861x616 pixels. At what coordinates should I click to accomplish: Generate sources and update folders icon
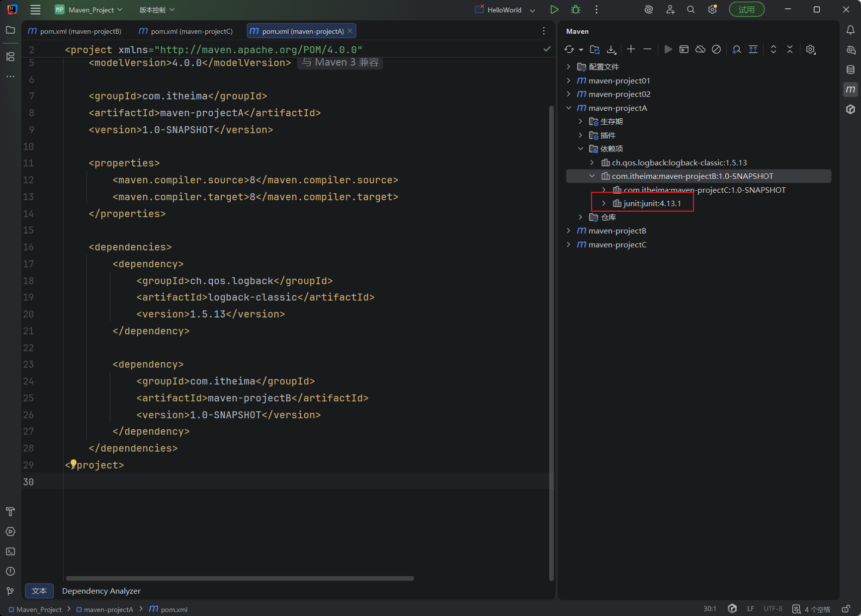595,49
